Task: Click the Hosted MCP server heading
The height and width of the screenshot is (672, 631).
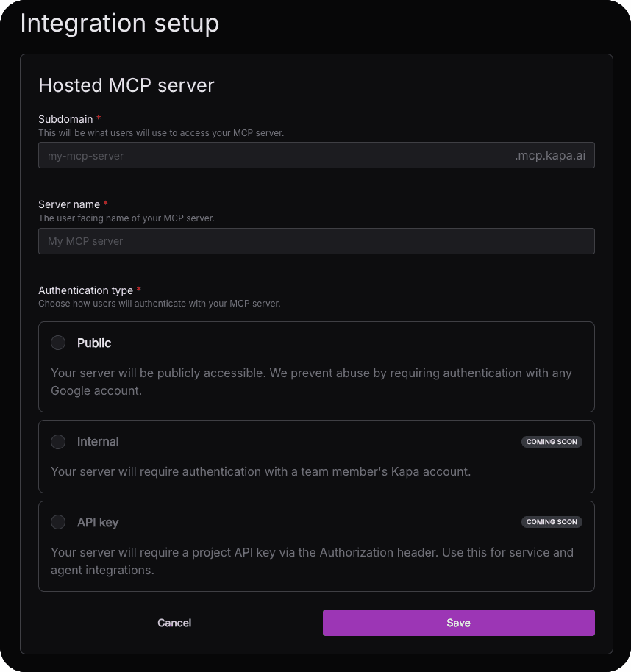Action: [x=126, y=85]
